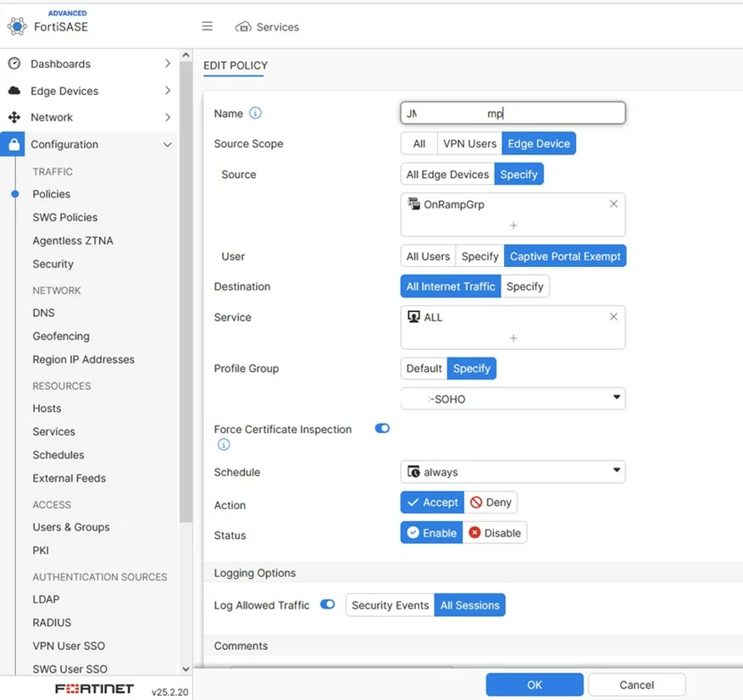Open the Schedule always dropdown
743x700 pixels.
(x=513, y=472)
